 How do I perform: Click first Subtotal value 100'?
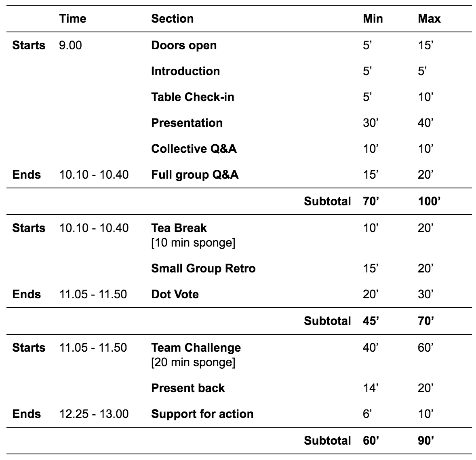point(429,201)
